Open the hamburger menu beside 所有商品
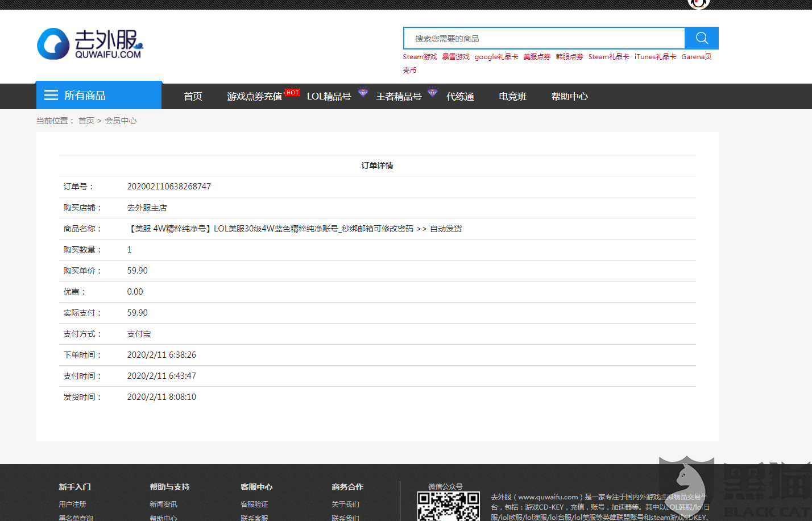The image size is (812, 521). point(51,95)
